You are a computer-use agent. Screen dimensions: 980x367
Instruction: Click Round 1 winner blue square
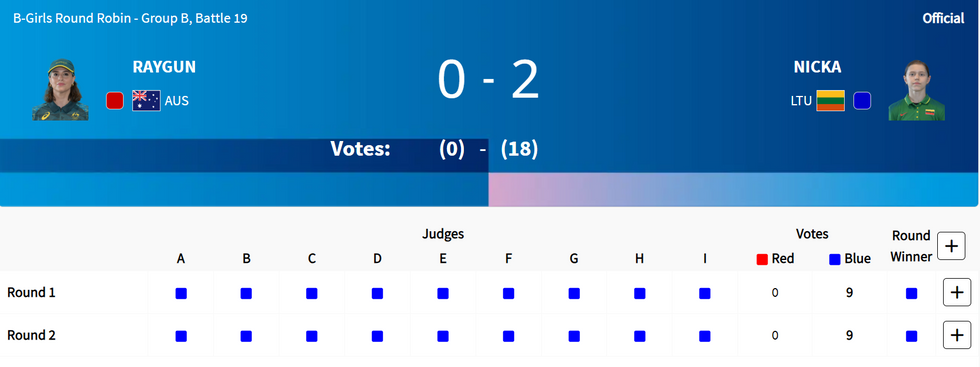(x=911, y=293)
